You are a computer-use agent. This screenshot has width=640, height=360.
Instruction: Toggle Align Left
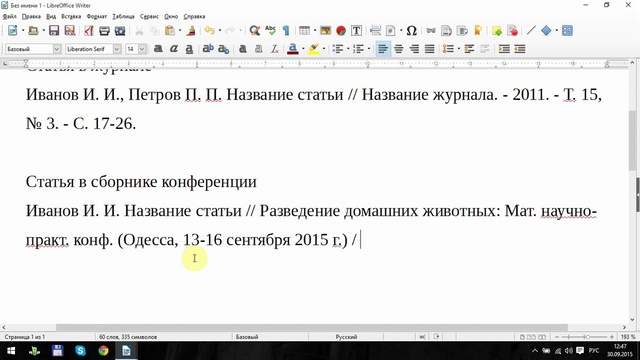pos(383,49)
